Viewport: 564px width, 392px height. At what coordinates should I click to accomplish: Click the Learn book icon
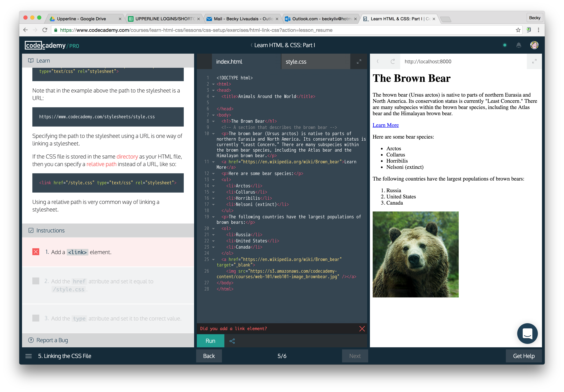[31, 61]
